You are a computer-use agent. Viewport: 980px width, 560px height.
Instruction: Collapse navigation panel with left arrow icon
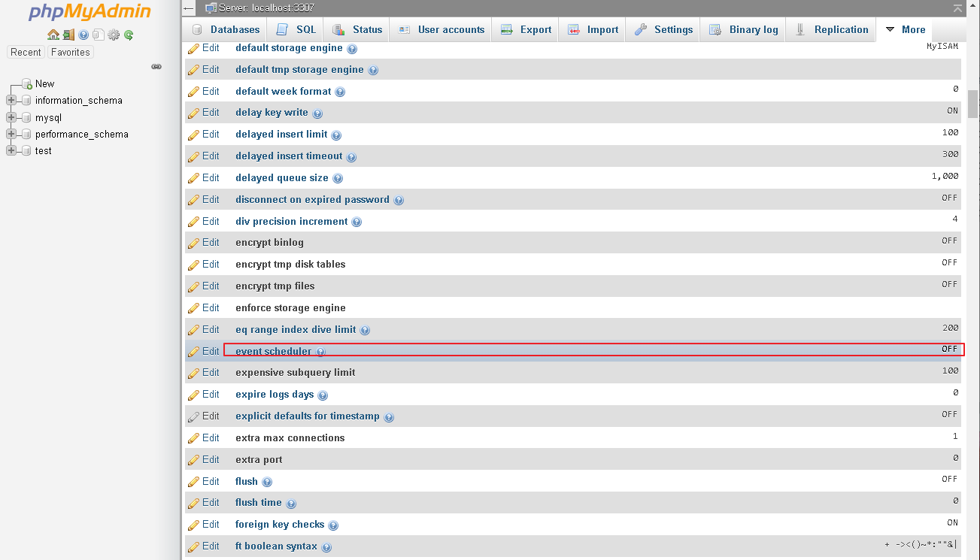tap(188, 8)
